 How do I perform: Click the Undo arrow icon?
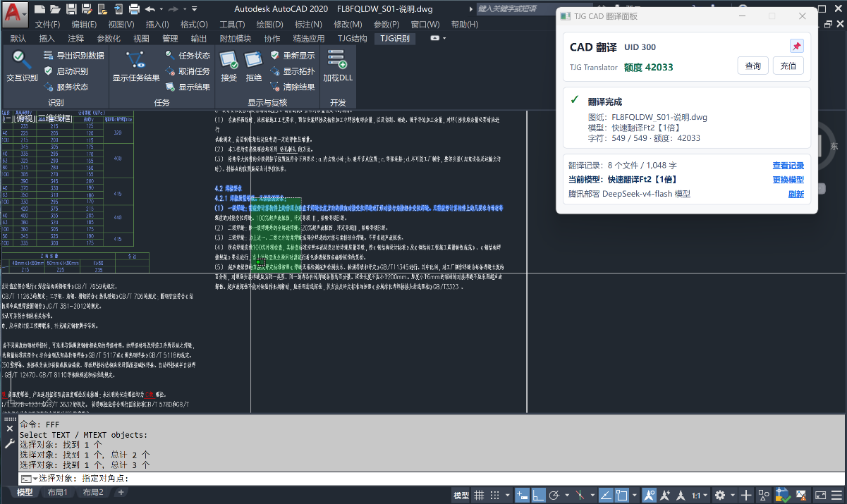[x=150, y=9]
